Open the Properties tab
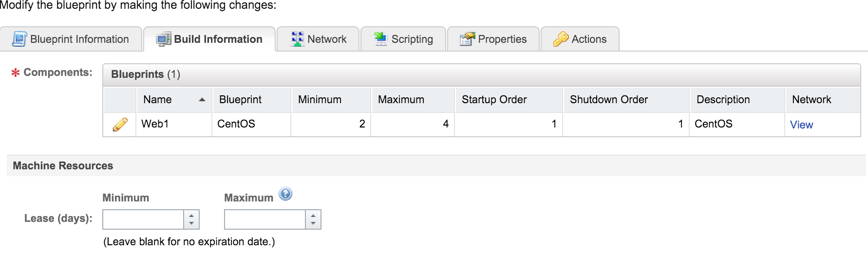 pos(502,39)
